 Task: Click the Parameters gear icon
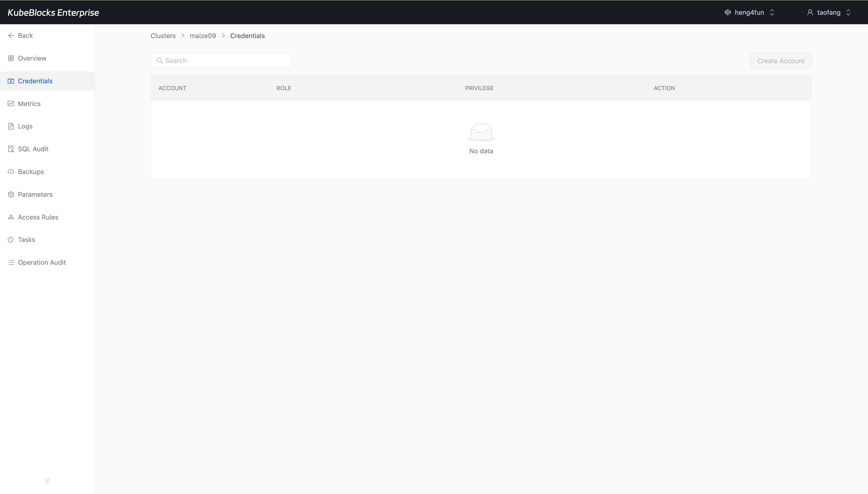click(x=11, y=194)
